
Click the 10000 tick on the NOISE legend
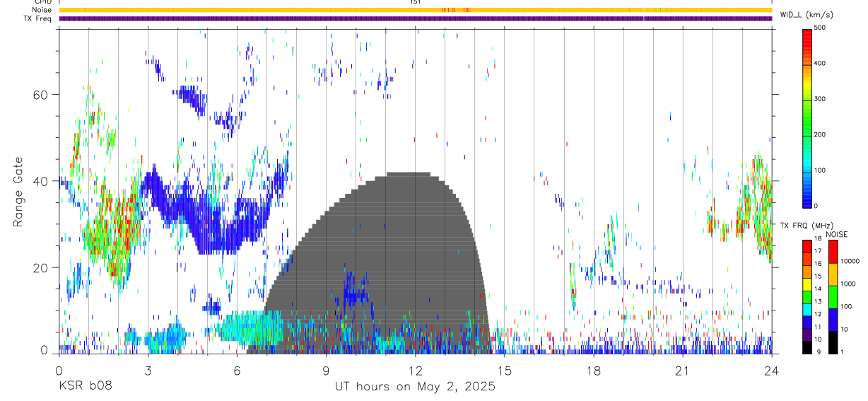click(x=850, y=260)
